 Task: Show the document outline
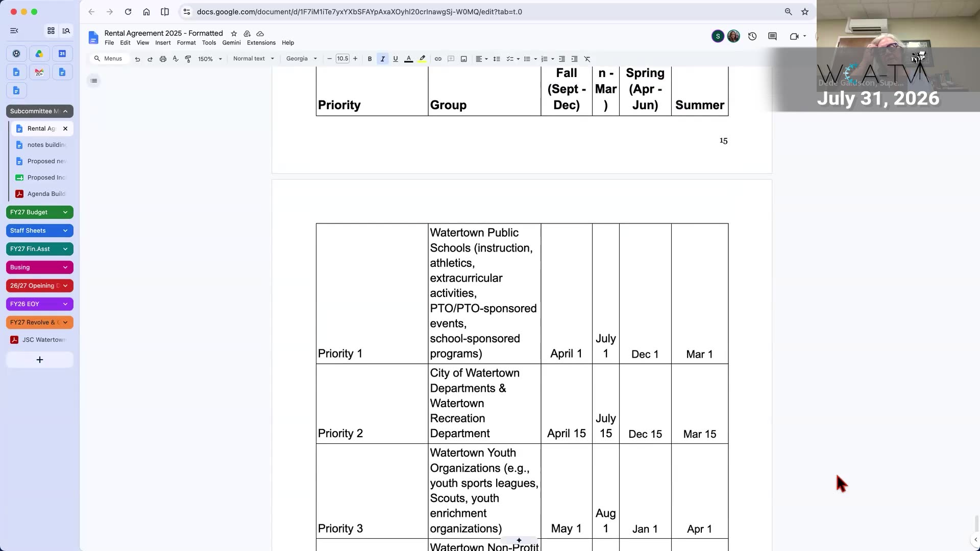(94, 81)
